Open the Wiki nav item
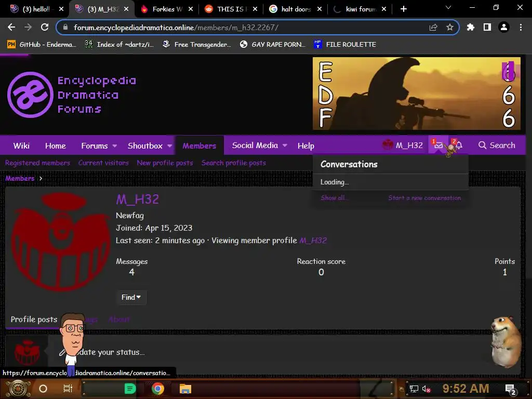 pyautogui.click(x=21, y=145)
